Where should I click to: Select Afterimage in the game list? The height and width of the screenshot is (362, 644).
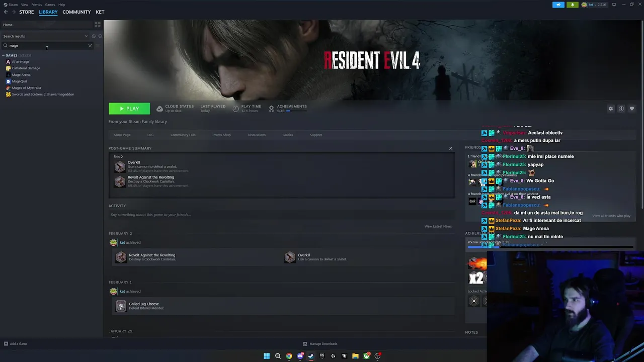[x=20, y=62]
